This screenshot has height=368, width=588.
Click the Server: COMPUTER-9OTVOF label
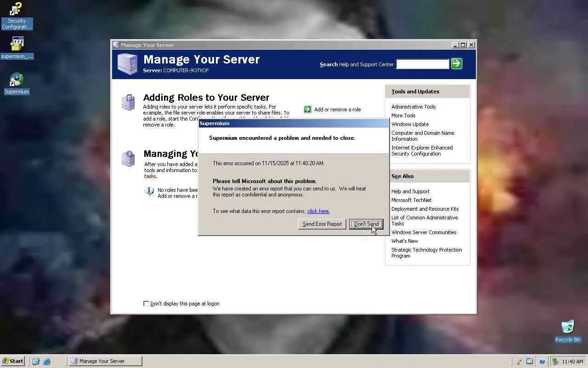click(176, 70)
